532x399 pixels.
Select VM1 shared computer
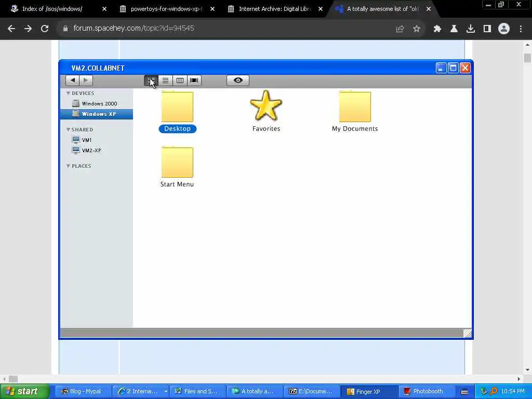coord(97,140)
